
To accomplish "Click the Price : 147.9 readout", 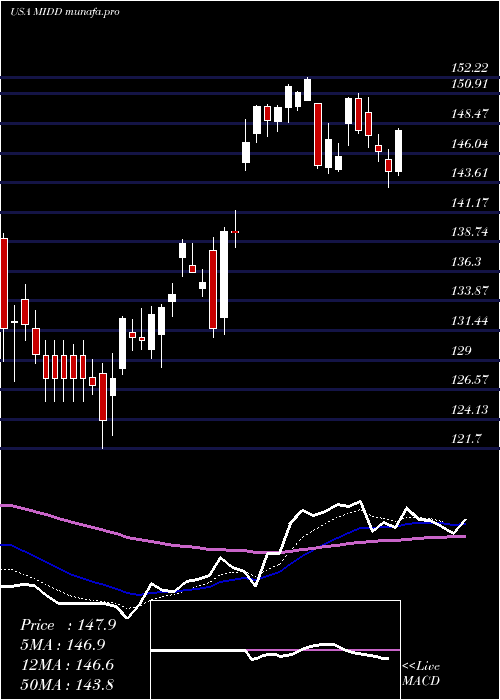I will coord(68,625).
